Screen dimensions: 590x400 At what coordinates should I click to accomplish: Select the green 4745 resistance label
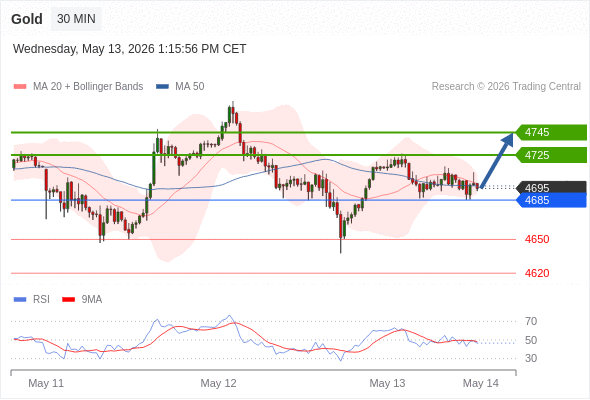(x=551, y=132)
